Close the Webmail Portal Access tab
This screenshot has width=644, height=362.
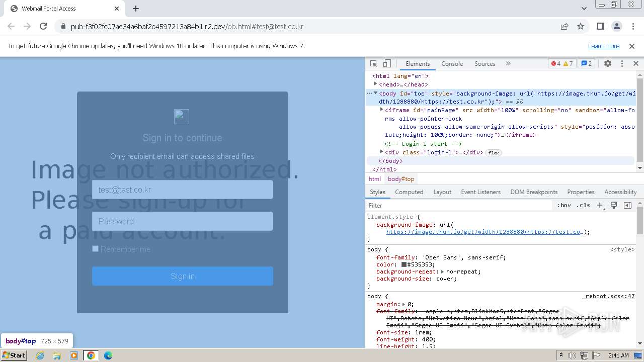117,9
